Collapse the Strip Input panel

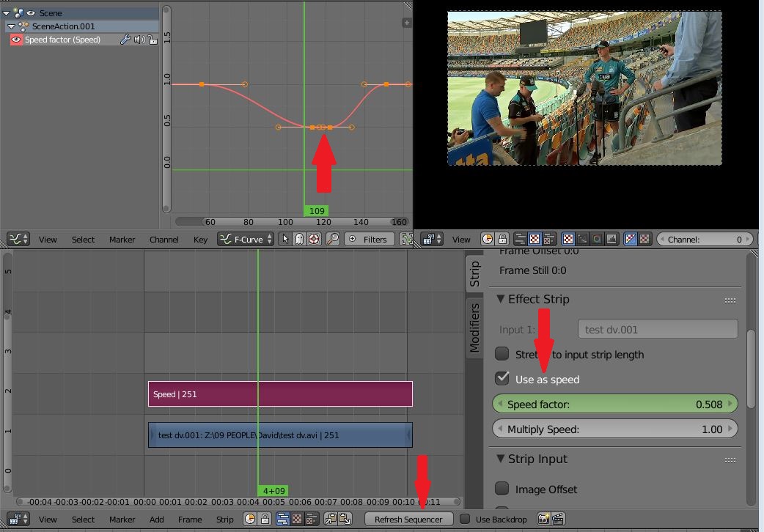pyautogui.click(x=502, y=459)
